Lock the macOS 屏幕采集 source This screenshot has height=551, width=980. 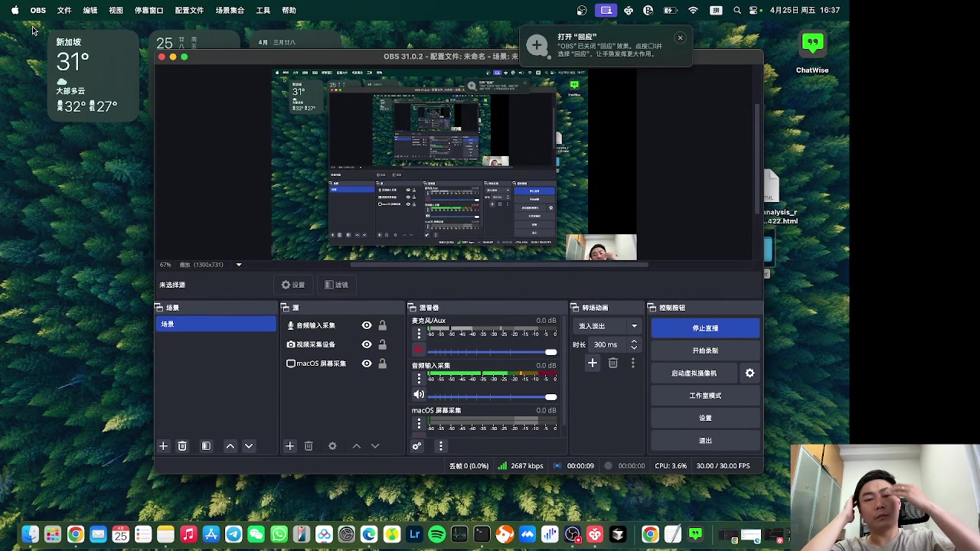[x=382, y=364]
